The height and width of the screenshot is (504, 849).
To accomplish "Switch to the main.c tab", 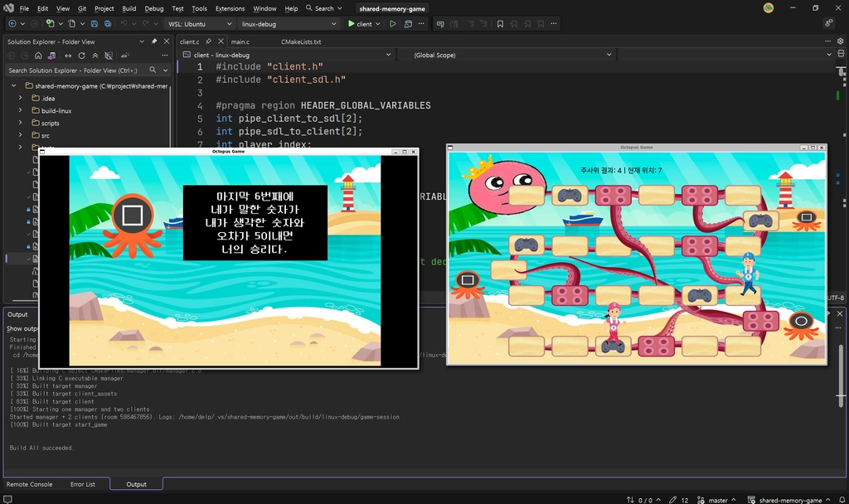I will coord(240,41).
